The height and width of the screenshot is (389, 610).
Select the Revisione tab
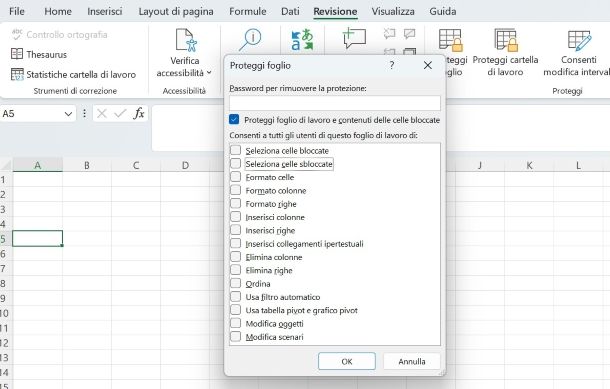pyautogui.click(x=335, y=11)
